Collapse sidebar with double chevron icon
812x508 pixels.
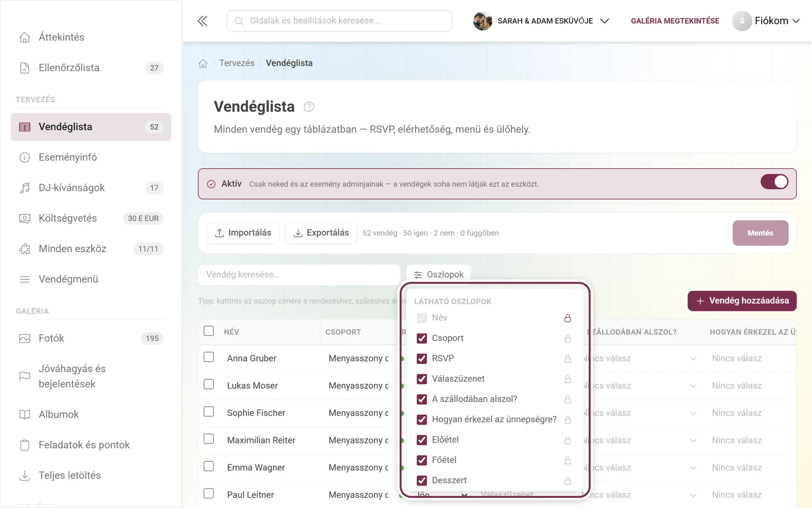202,21
